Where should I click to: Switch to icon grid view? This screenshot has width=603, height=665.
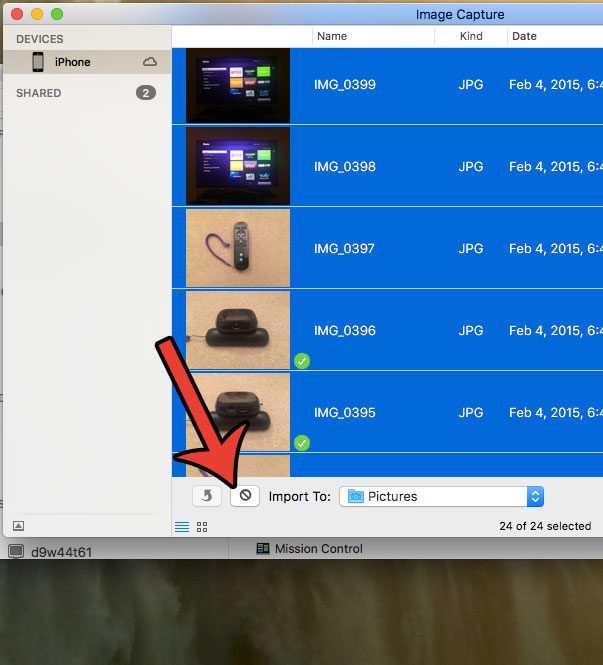coord(202,527)
